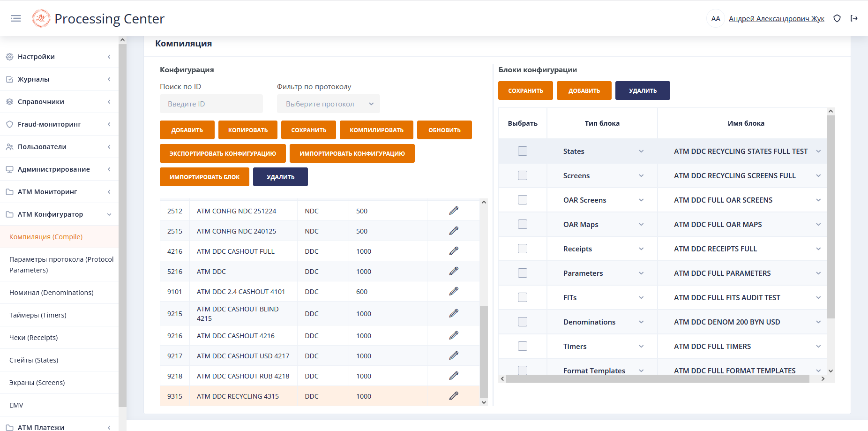Edit ATM DDC CASHOUT FULL pencil icon
Viewport: 868px width, 431px height.
click(x=453, y=251)
